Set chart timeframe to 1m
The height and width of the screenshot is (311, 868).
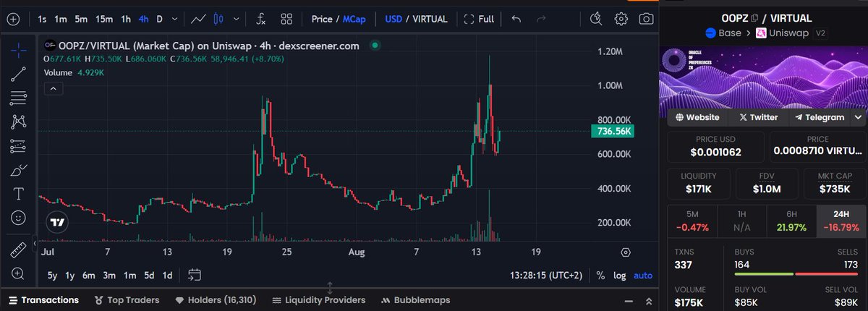click(61, 19)
